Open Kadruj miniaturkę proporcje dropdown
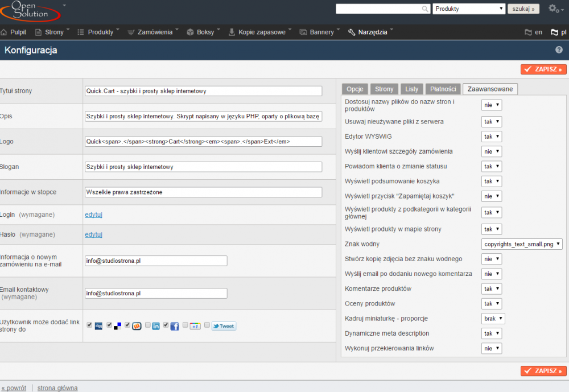Viewport: 569px width, 392px height. point(493,318)
